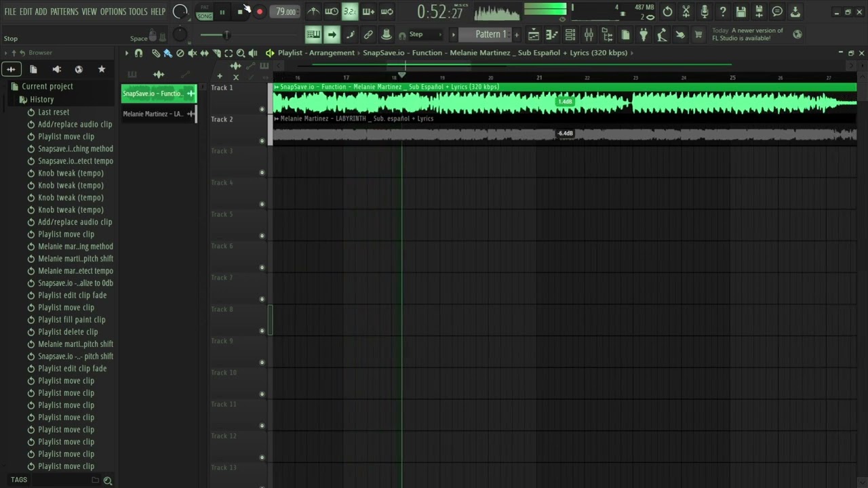The width and height of the screenshot is (868, 488).
Task: Click the Save project floppy icon
Action: (741, 12)
